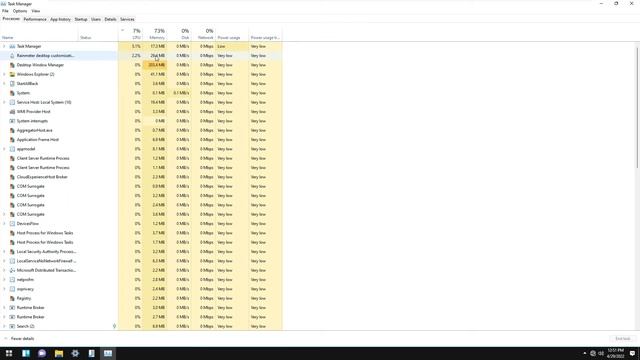Show hidden system tray icons arrow
This screenshot has height=360, width=640.
[x=584, y=353]
